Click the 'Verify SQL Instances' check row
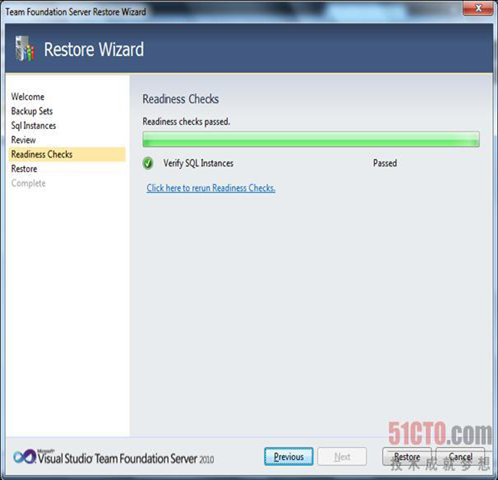This screenshot has width=498, height=480. click(x=270, y=163)
